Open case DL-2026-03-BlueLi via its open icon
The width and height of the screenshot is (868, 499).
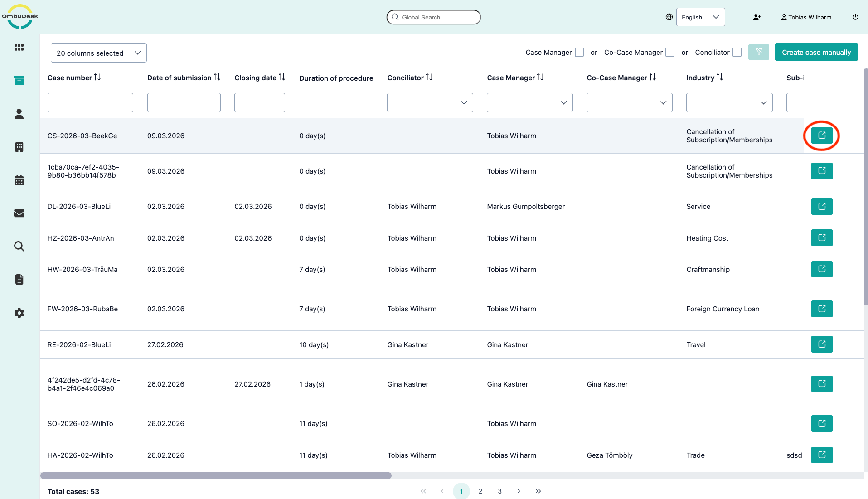821,206
